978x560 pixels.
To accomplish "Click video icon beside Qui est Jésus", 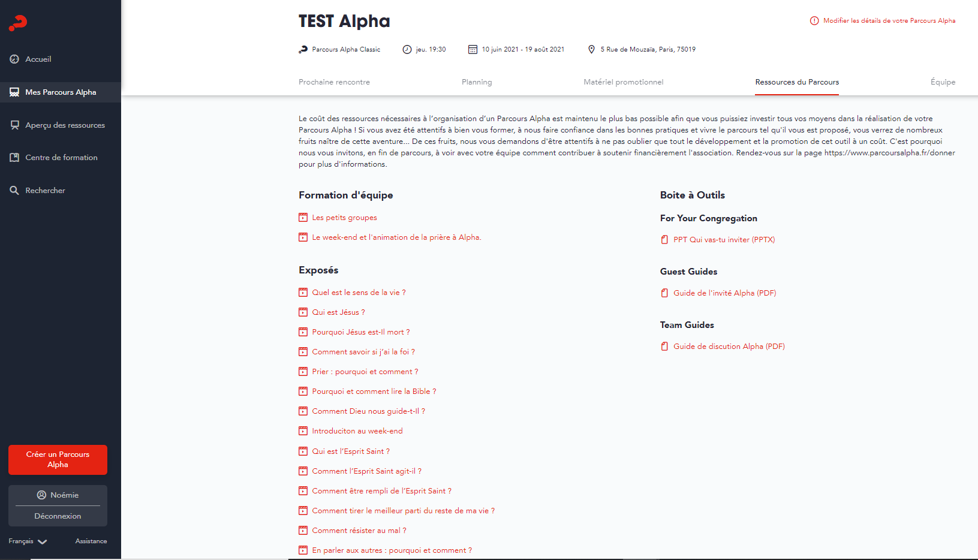I will (x=303, y=312).
